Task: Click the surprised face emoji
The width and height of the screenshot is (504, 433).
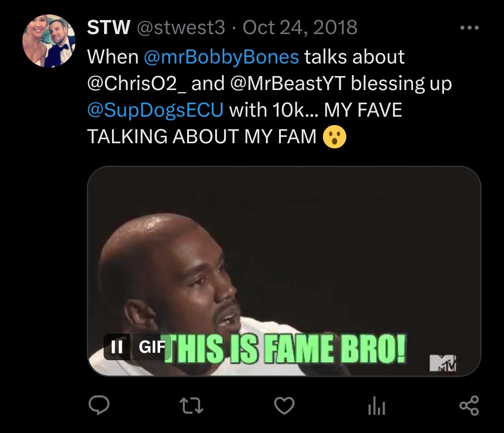Action: 335,137
